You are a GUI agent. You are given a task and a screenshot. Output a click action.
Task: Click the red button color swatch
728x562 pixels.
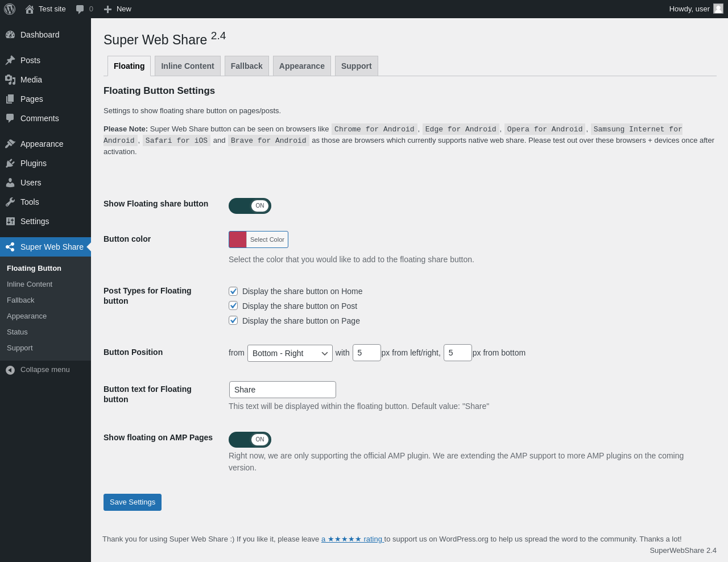point(238,239)
